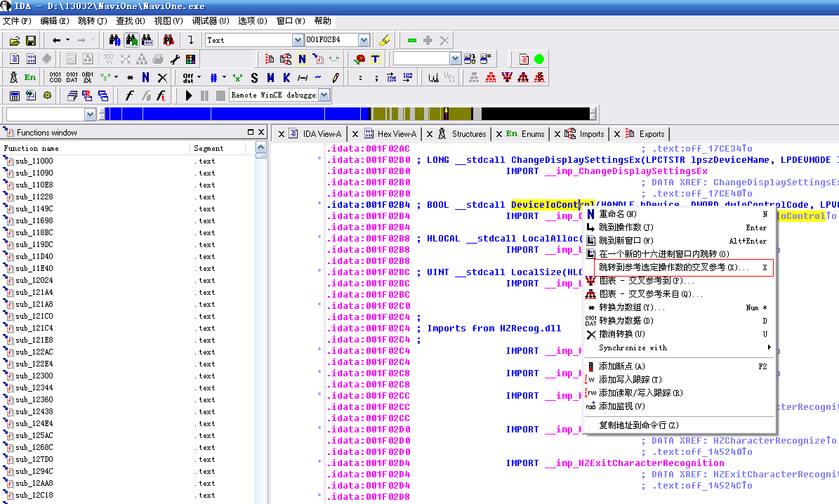Open the 跳转(J) menu
Image resolution: width=839 pixels, height=504 pixels.
click(x=93, y=21)
